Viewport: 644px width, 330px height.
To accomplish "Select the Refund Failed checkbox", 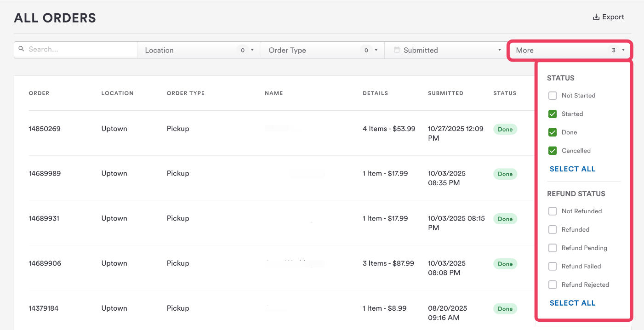I will 553,267.
